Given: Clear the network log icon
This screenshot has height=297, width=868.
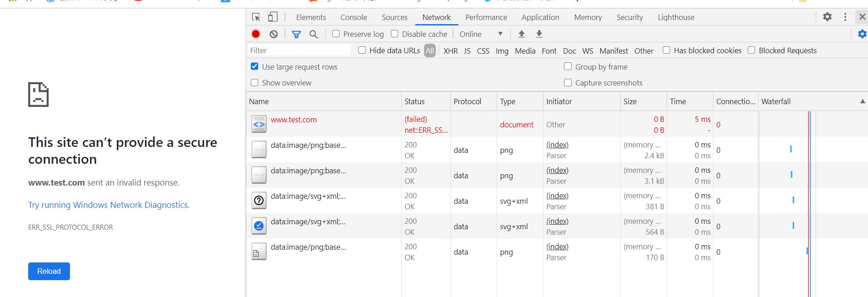Looking at the screenshot, I should point(274,34).
